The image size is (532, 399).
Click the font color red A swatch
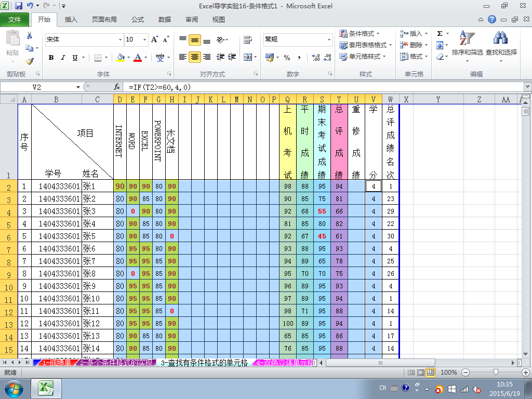tap(137, 58)
